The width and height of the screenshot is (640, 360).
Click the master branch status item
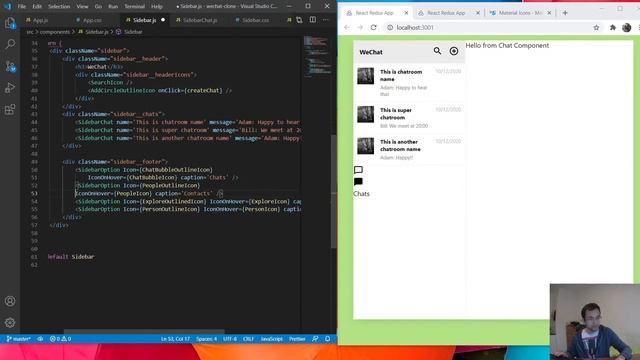tap(18, 339)
